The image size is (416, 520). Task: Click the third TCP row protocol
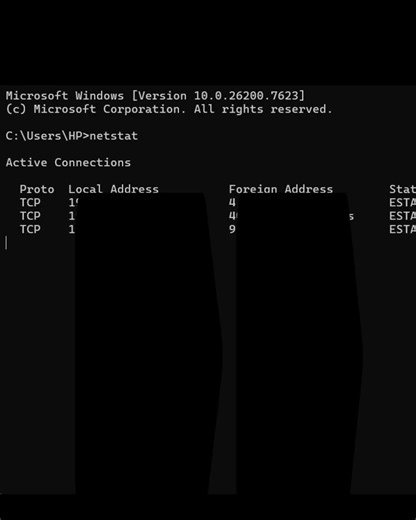point(30,229)
